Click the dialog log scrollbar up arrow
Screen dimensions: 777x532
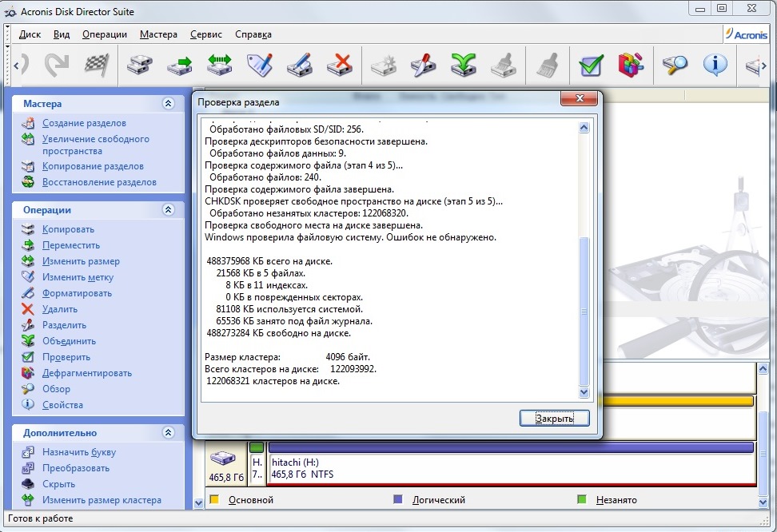(584, 127)
